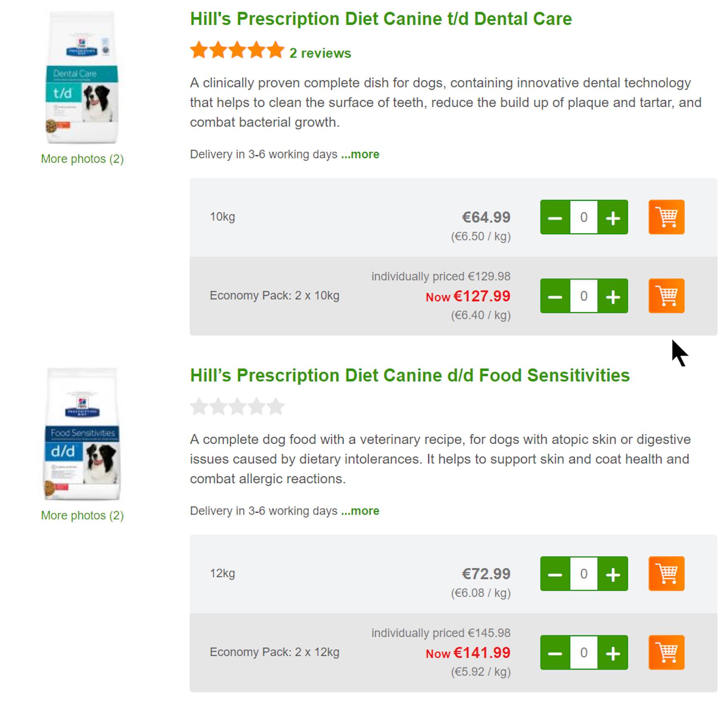Increase quantity of Economy Pack 2 x 12kg
Screen dimensions: 728x704
[x=613, y=652]
